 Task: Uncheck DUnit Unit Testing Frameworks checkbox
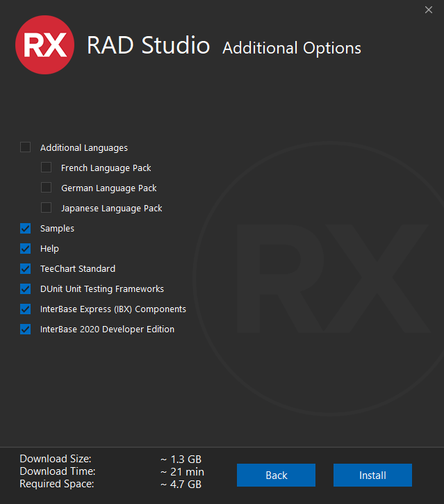[x=26, y=288]
